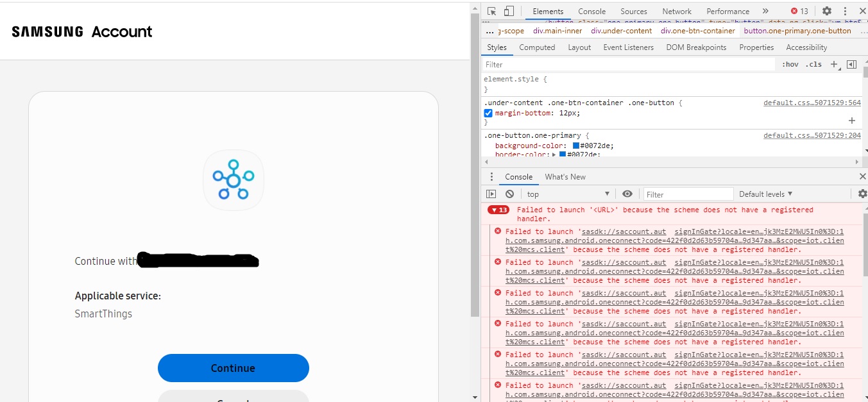This screenshot has width=868, height=402.
Task: Select div.under-content in the breadcrumb
Action: pyautogui.click(x=622, y=31)
